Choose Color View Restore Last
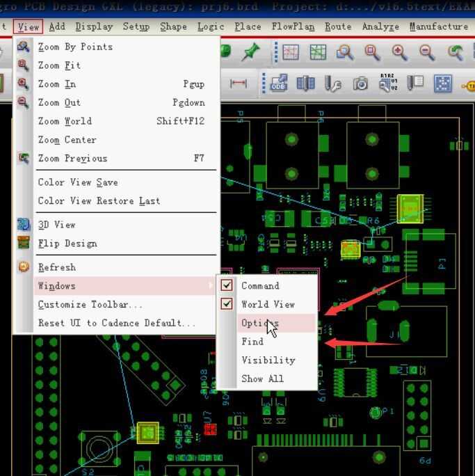475x476 pixels. 124,200
